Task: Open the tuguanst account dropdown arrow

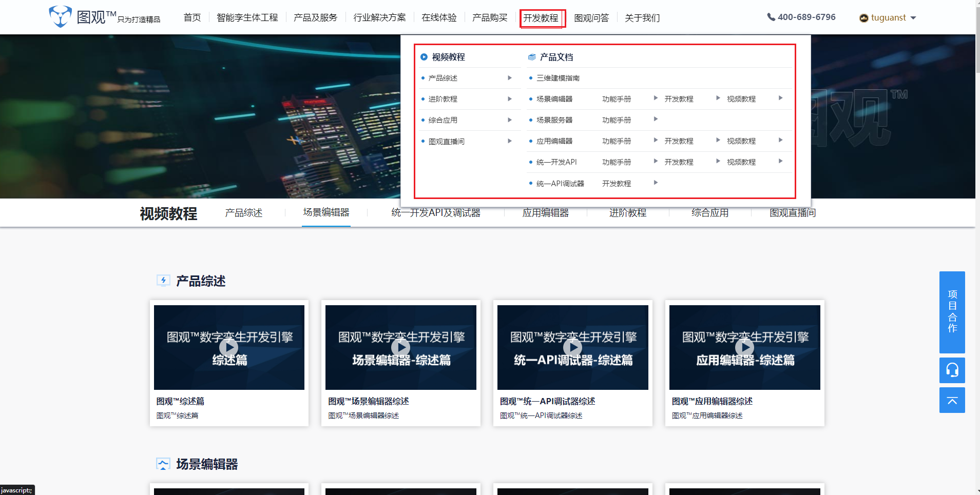Action: (x=913, y=18)
